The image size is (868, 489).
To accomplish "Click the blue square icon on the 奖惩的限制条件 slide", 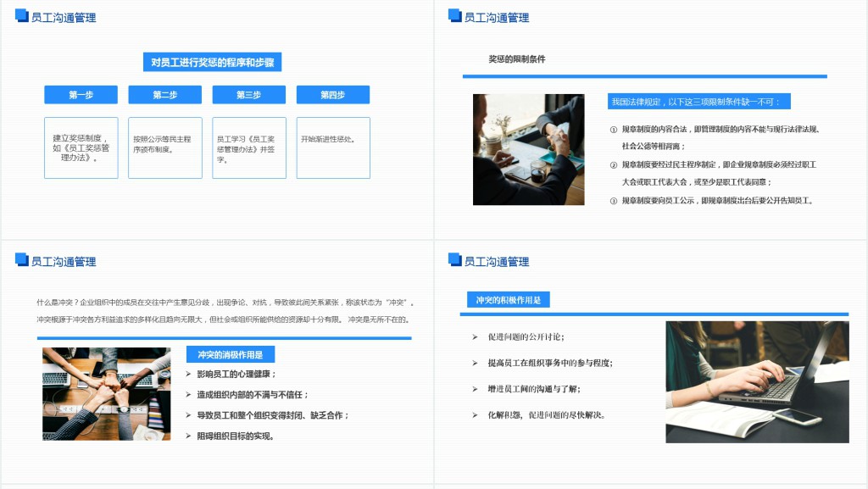I will pyautogui.click(x=454, y=15).
